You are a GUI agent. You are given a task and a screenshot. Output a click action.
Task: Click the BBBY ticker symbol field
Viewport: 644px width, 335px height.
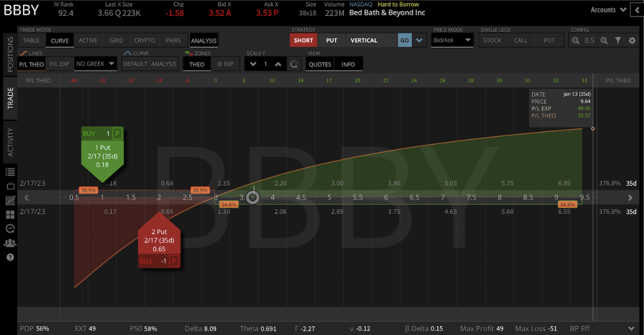[x=21, y=10]
